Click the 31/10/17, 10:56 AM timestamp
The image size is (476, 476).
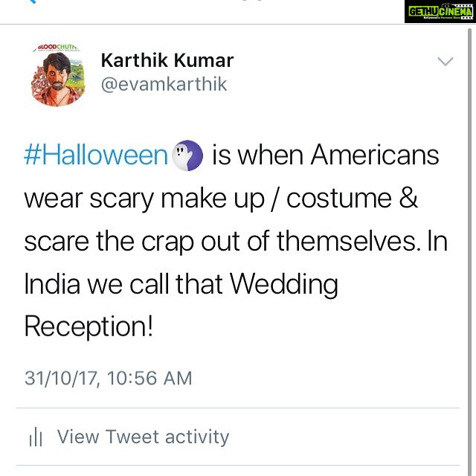coord(109,379)
